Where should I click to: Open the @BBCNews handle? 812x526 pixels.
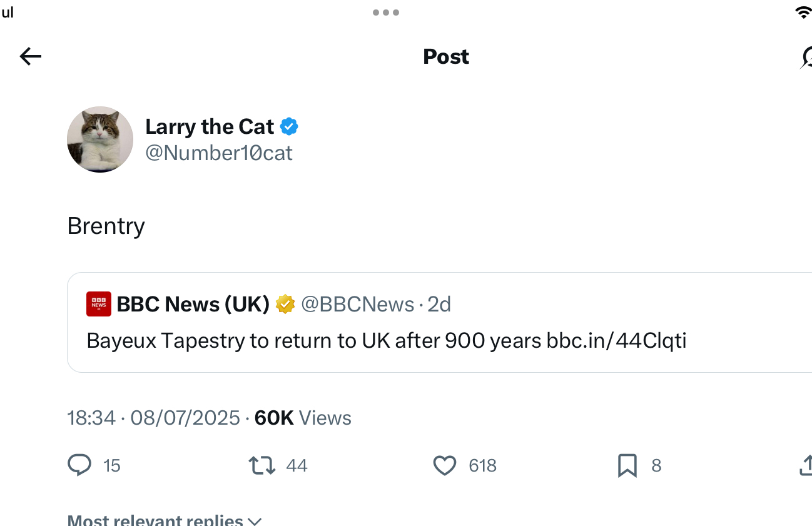coord(357,304)
